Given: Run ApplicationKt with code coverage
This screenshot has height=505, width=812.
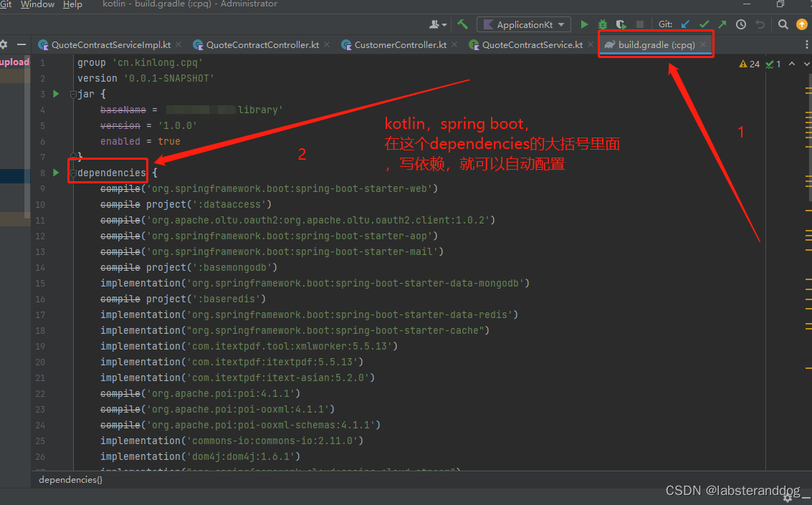Looking at the screenshot, I should [x=622, y=24].
